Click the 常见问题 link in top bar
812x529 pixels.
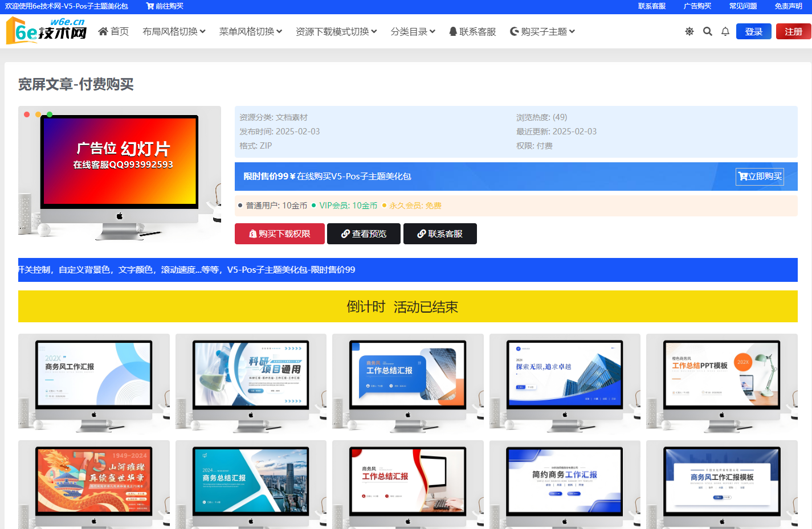[743, 6]
